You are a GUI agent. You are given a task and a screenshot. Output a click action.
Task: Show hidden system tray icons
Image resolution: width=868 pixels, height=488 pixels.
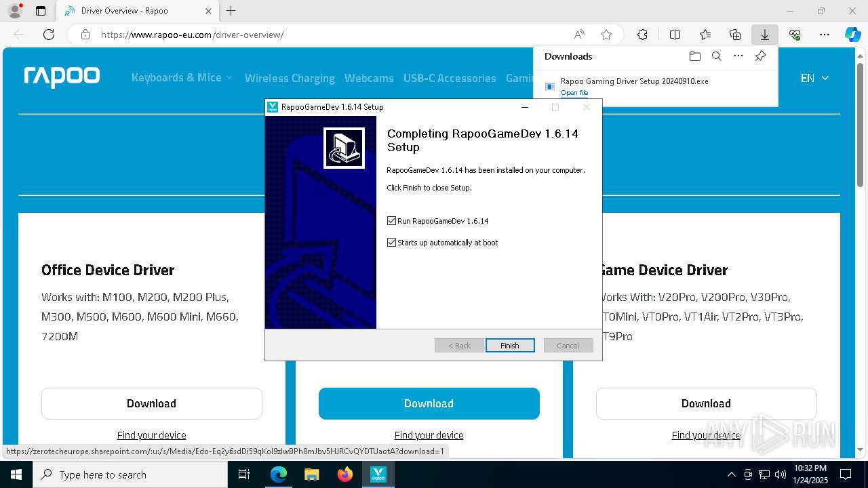point(731,474)
